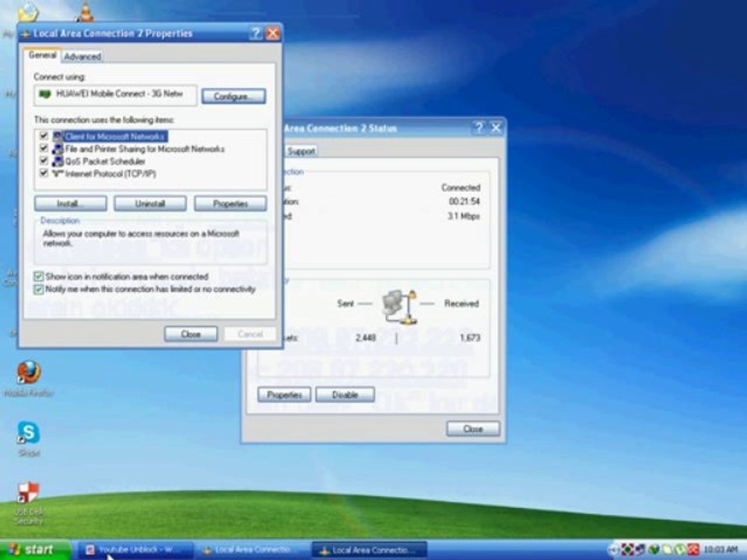Close the Status window via title bar X
The image size is (747, 560).
coord(496,128)
